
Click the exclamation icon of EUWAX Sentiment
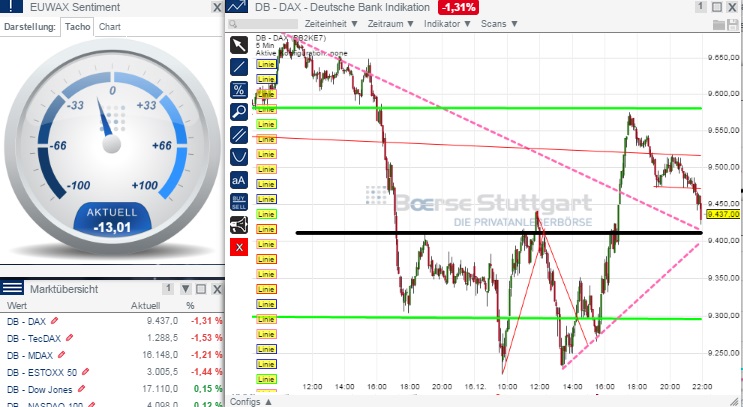click(11, 7)
